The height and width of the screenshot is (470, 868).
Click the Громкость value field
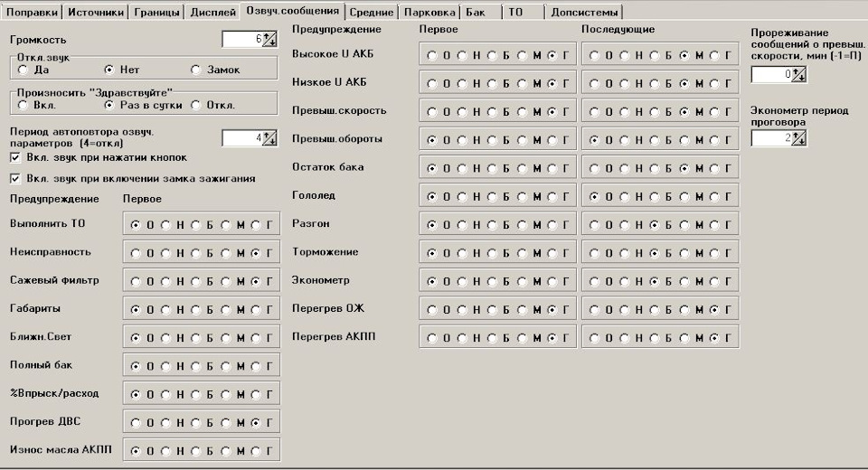pyautogui.click(x=242, y=39)
